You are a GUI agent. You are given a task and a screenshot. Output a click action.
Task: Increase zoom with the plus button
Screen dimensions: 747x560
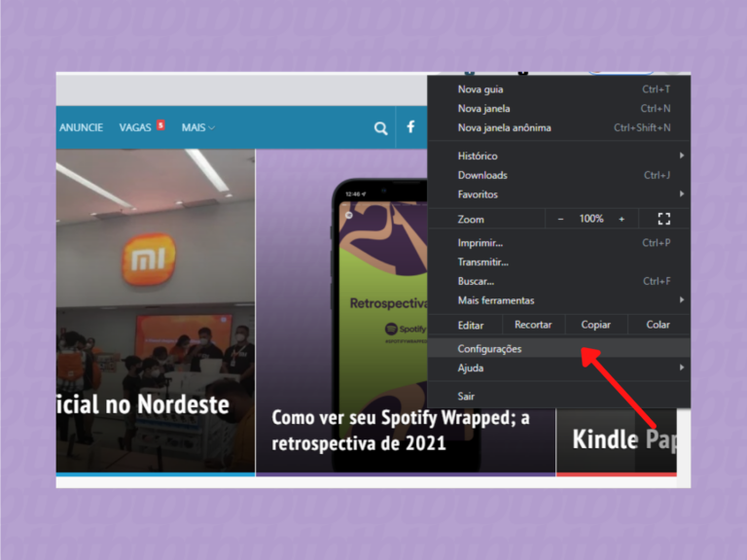[x=622, y=219]
